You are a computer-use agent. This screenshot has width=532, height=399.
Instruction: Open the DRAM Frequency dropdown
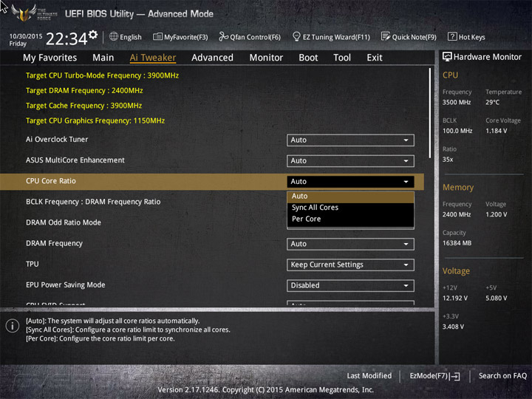coord(350,244)
